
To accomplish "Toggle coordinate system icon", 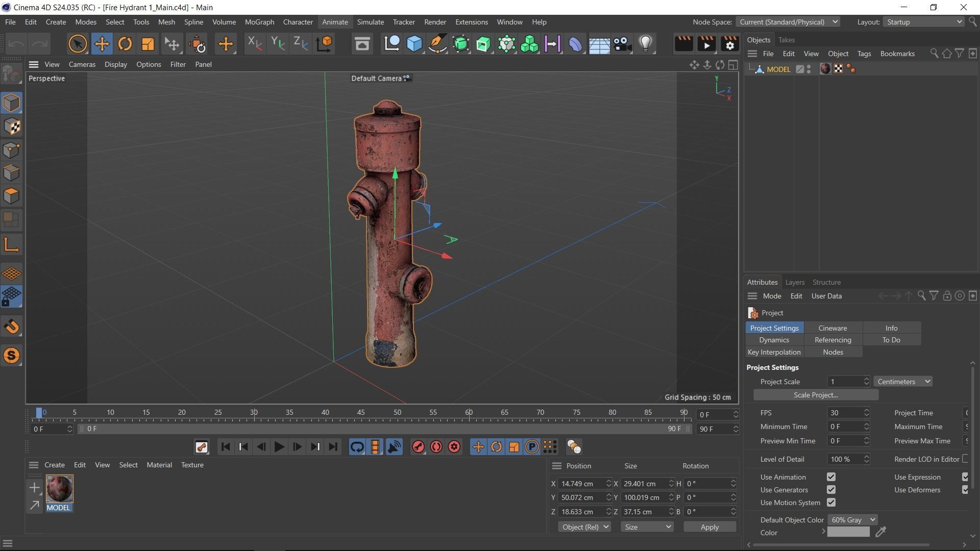I will 325,44.
